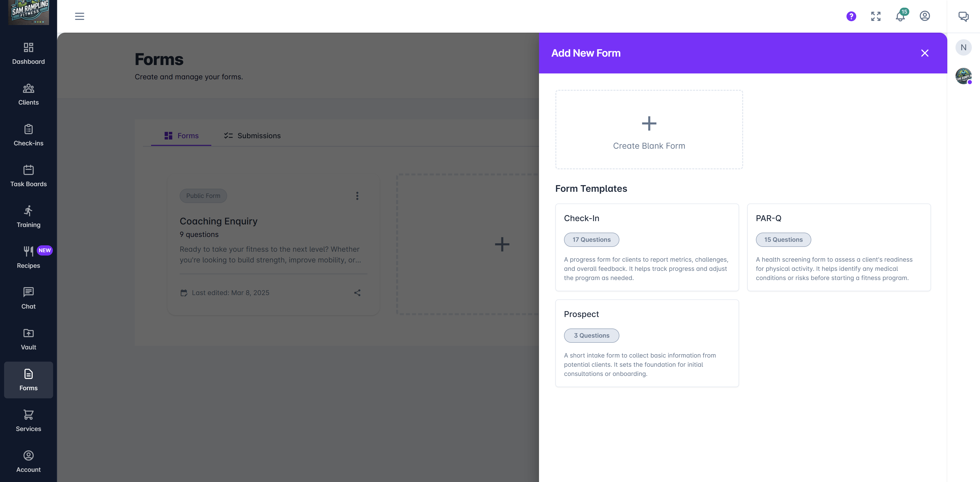Image resolution: width=980 pixels, height=482 pixels.
Task: Choose the PAR-Q form template
Action: click(838, 247)
